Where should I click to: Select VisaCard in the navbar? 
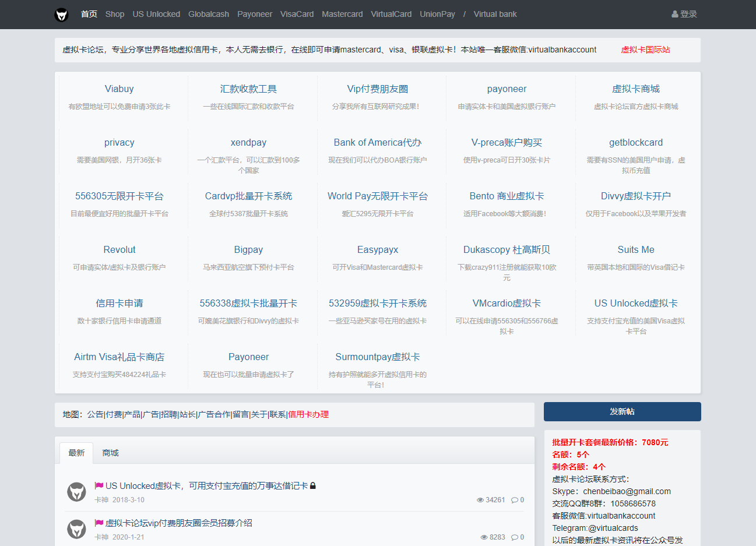point(297,14)
